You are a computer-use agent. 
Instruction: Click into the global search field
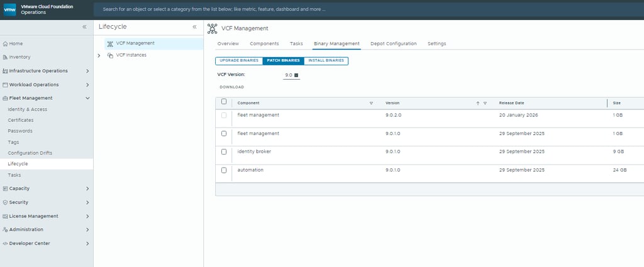click(369, 9)
